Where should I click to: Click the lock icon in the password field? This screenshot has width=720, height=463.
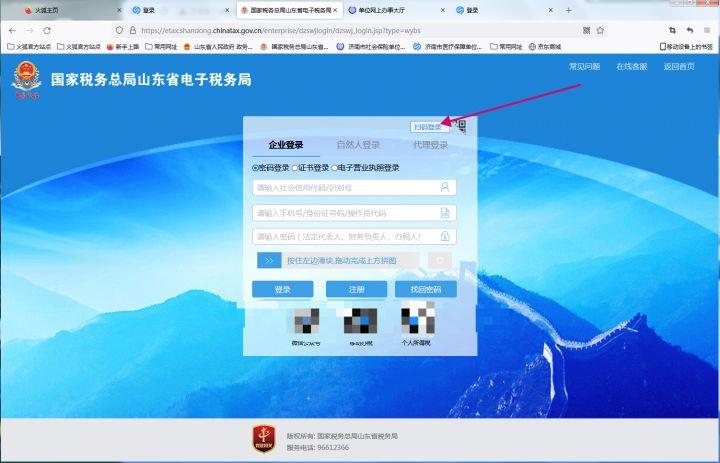click(444, 236)
